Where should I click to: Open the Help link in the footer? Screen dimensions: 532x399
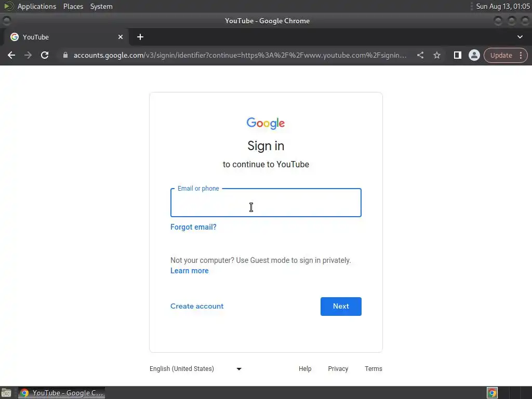pos(304,369)
